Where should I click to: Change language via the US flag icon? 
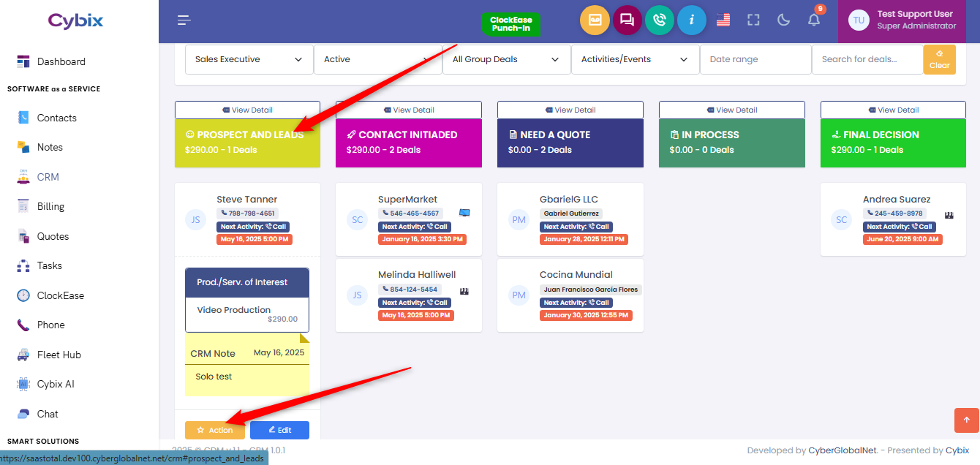(723, 20)
